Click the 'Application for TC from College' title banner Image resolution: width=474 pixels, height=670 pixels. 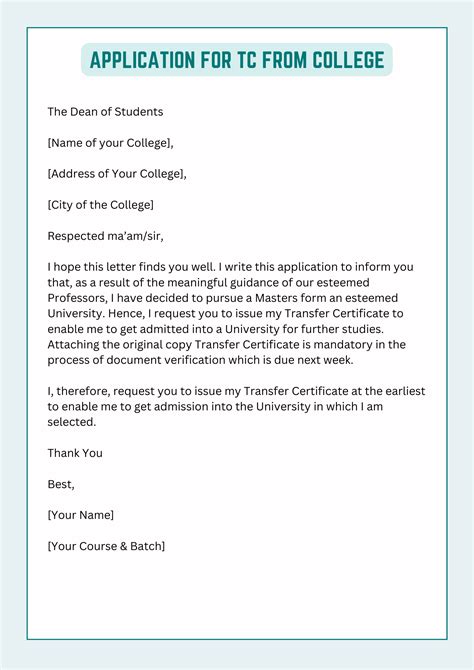[237, 60]
